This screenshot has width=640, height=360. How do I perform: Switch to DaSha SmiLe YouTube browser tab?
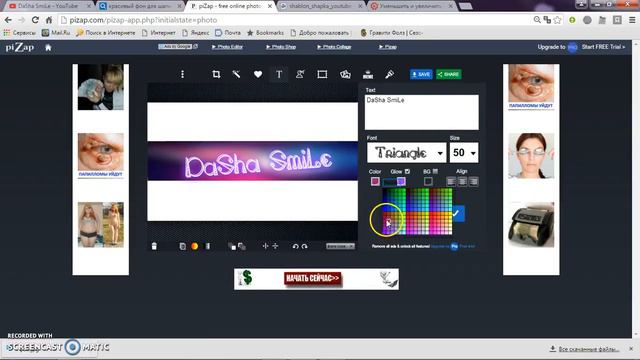click(49, 6)
